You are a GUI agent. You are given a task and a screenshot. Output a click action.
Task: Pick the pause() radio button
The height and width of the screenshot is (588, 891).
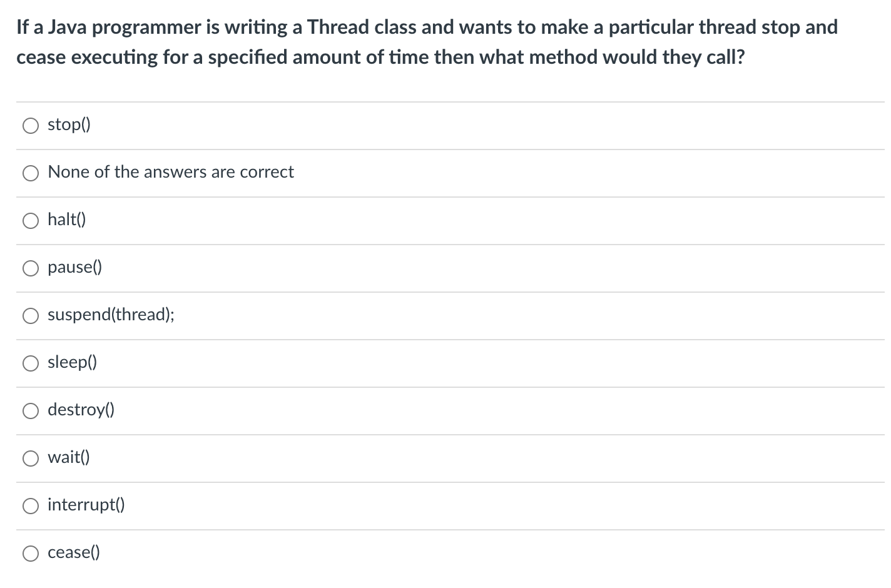(29, 268)
